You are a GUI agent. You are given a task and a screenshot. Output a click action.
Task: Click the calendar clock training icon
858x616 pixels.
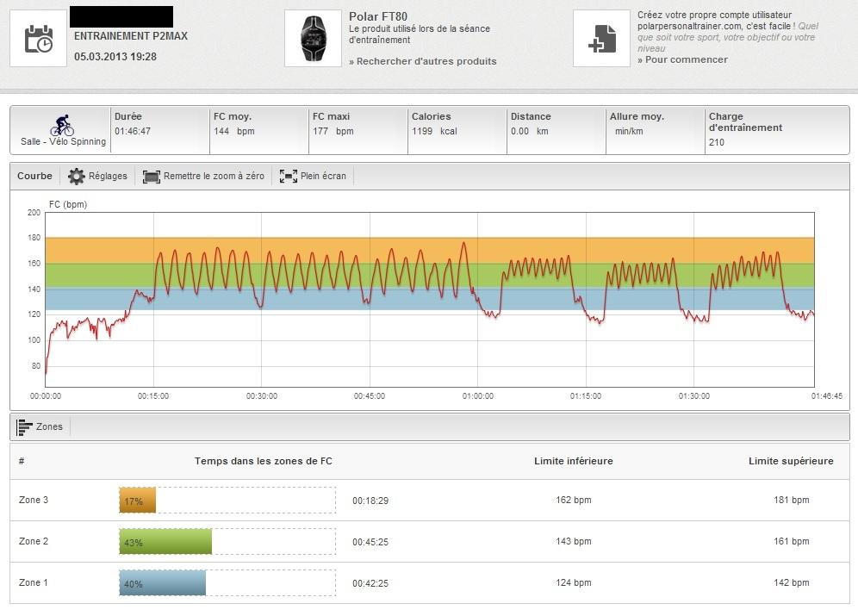tap(38, 39)
